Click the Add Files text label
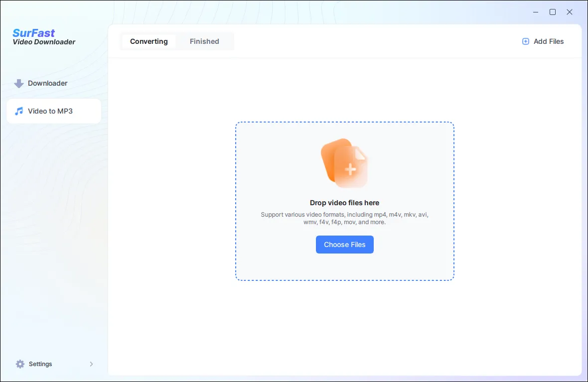588x382 pixels. pos(549,41)
